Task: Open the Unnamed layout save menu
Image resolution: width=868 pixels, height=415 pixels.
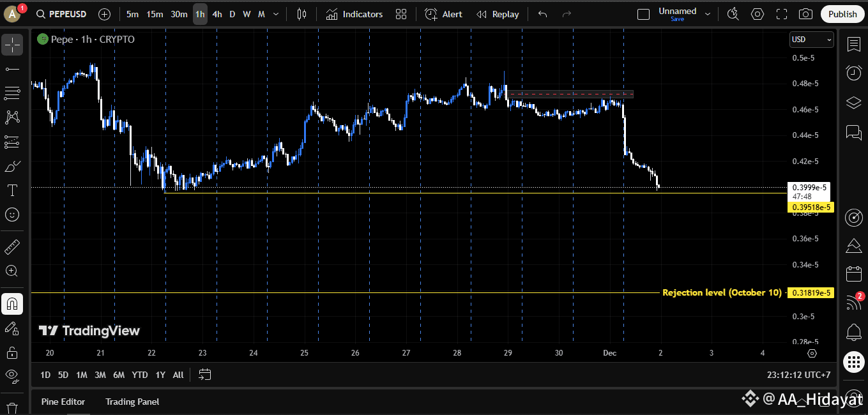Action: click(x=678, y=14)
